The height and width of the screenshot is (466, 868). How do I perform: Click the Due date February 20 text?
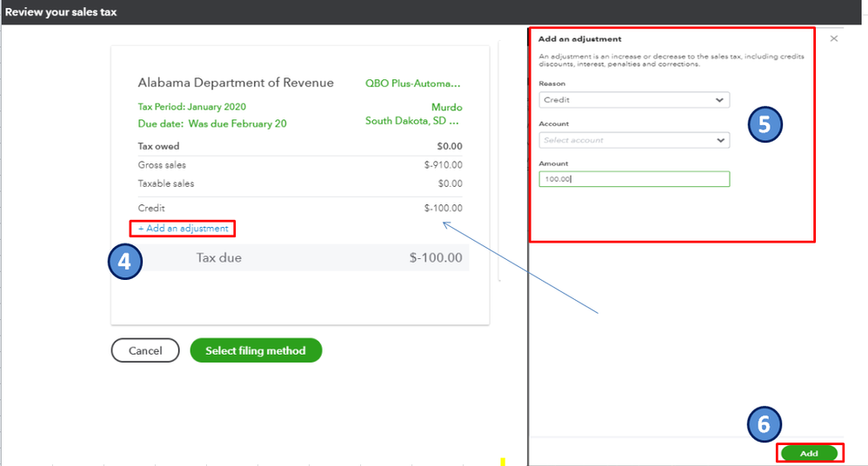(x=212, y=123)
